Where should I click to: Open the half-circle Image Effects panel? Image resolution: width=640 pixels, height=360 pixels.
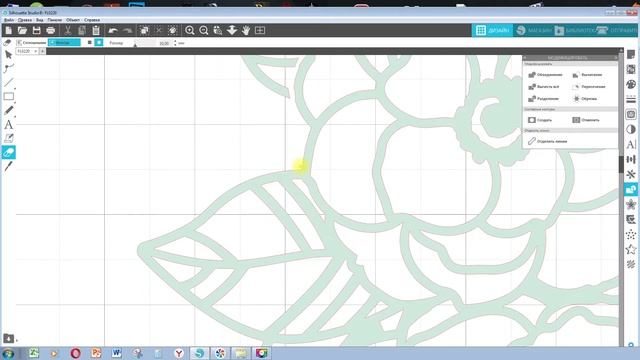(631, 129)
